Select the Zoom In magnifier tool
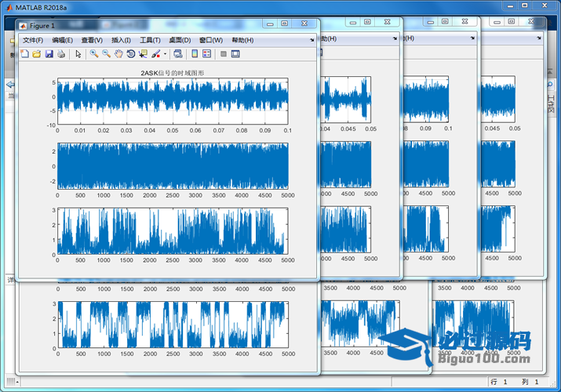The width and height of the screenshot is (561, 392). pyautogui.click(x=93, y=54)
